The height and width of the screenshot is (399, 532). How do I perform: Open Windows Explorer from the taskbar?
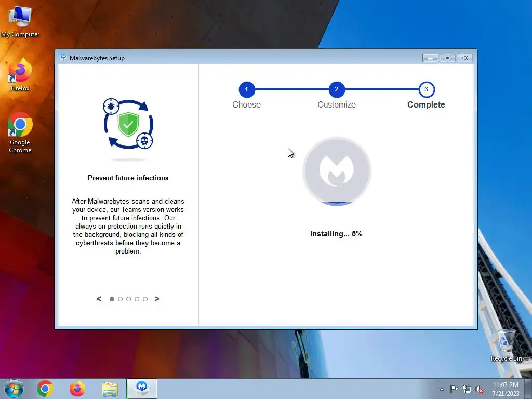click(110, 389)
